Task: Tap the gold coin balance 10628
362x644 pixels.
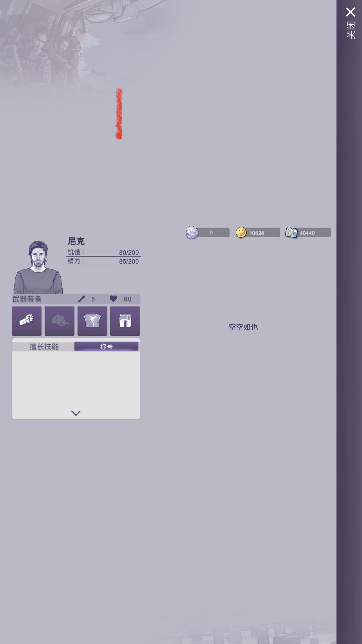Action: pos(256,233)
